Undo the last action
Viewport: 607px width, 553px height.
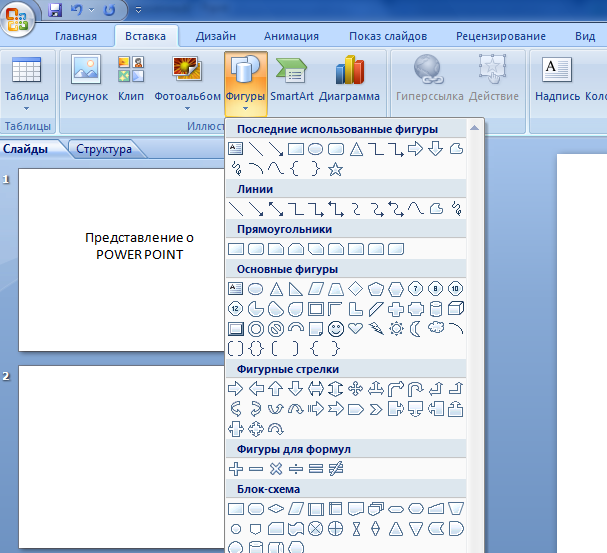[x=76, y=10]
